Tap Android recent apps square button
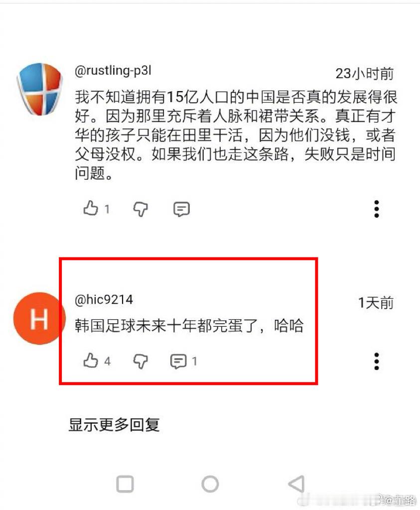 coord(125,484)
